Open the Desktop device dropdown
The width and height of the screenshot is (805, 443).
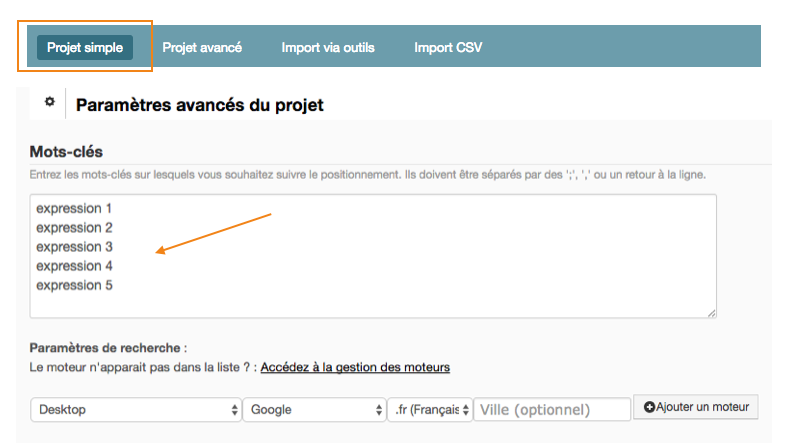click(136, 410)
